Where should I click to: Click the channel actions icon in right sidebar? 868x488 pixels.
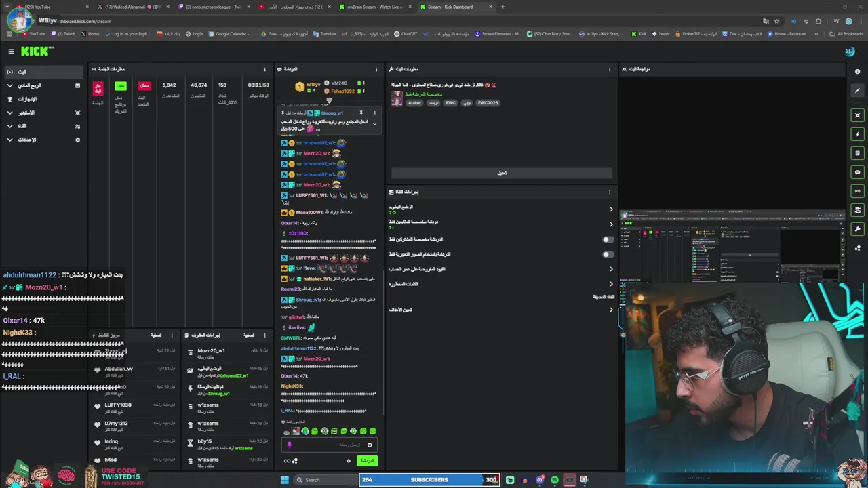(x=857, y=210)
